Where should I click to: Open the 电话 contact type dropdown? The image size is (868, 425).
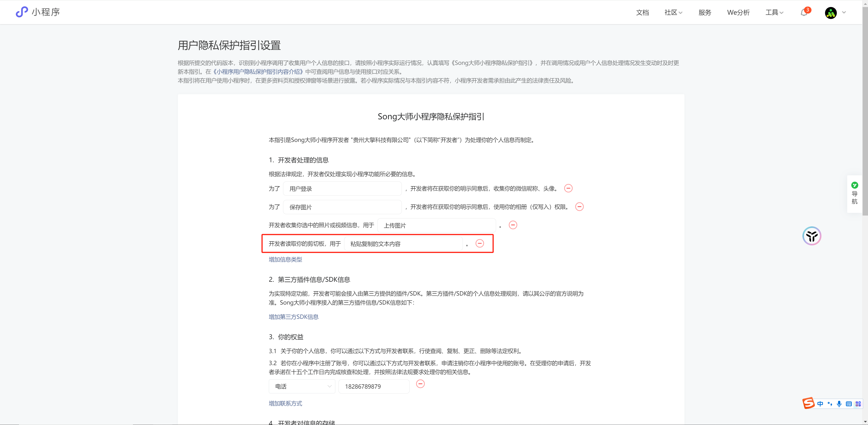tap(302, 386)
